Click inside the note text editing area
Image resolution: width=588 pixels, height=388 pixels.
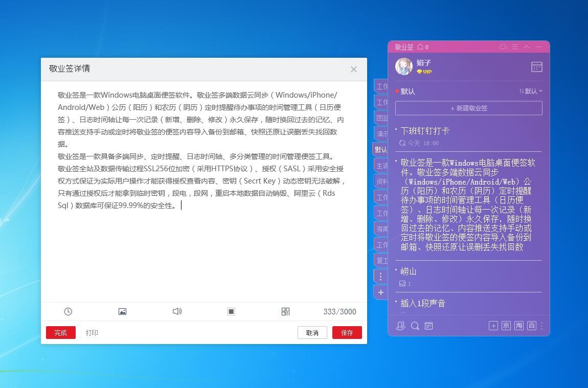coord(203,191)
